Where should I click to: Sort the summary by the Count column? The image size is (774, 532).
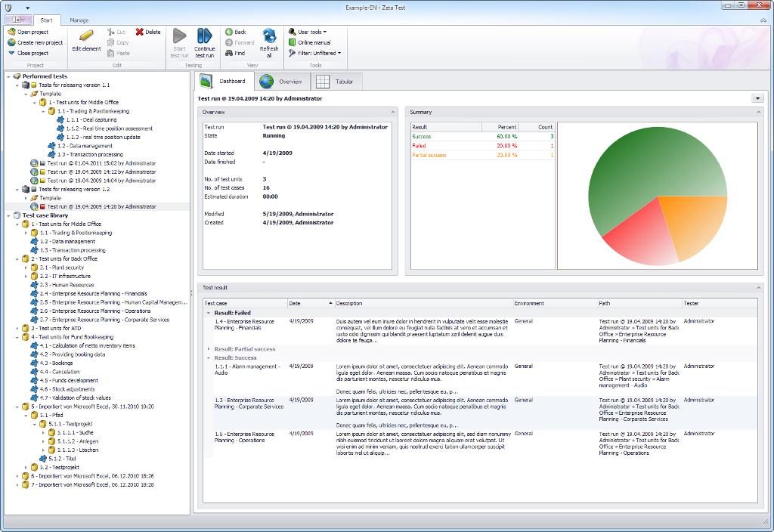pos(537,127)
